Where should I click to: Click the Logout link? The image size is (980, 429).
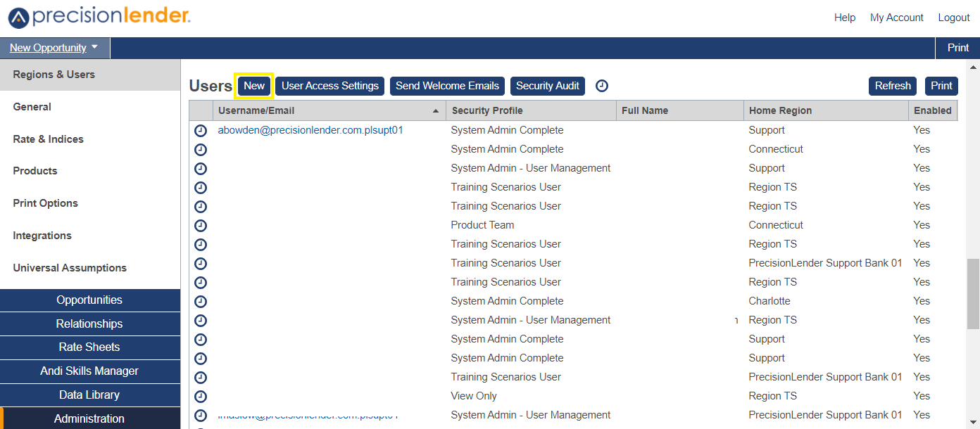(x=954, y=18)
